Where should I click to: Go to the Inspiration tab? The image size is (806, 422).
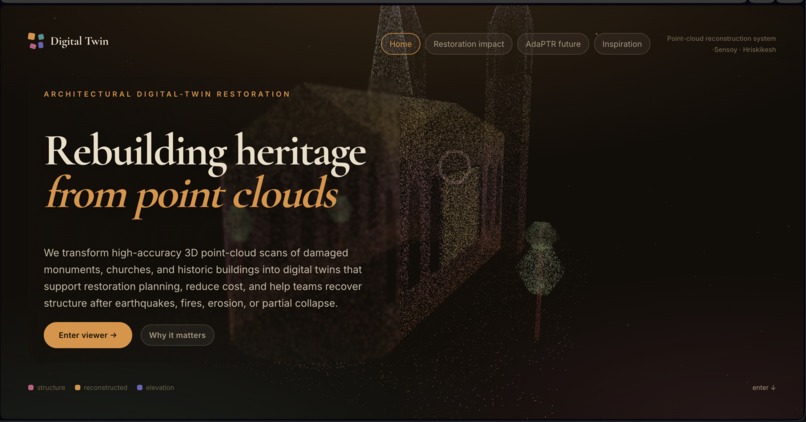(x=622, y=44)
